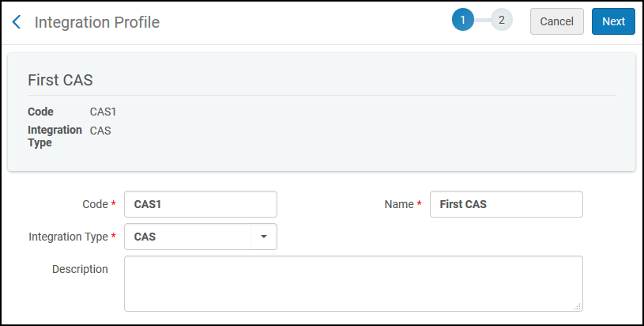Select the CAS1 value in summary panel
The width and height of the screenshot is (644, 326).
click(103, 112)
